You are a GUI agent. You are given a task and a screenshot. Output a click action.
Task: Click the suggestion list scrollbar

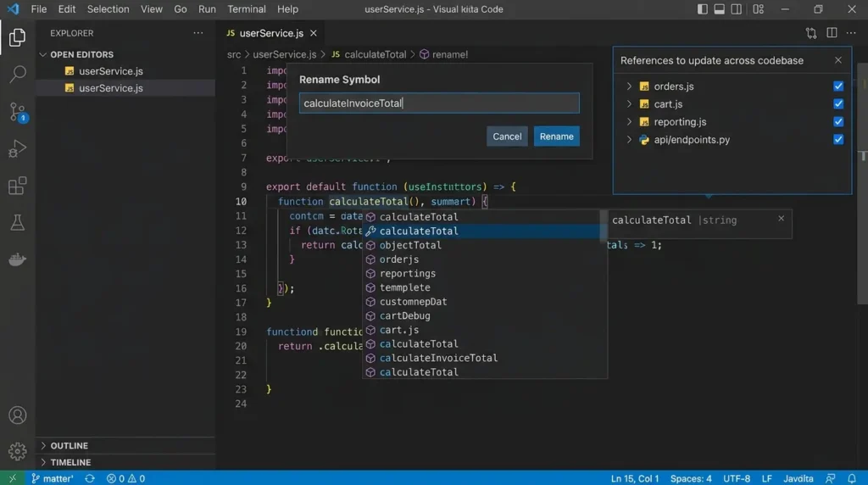[x=604, y=226]
